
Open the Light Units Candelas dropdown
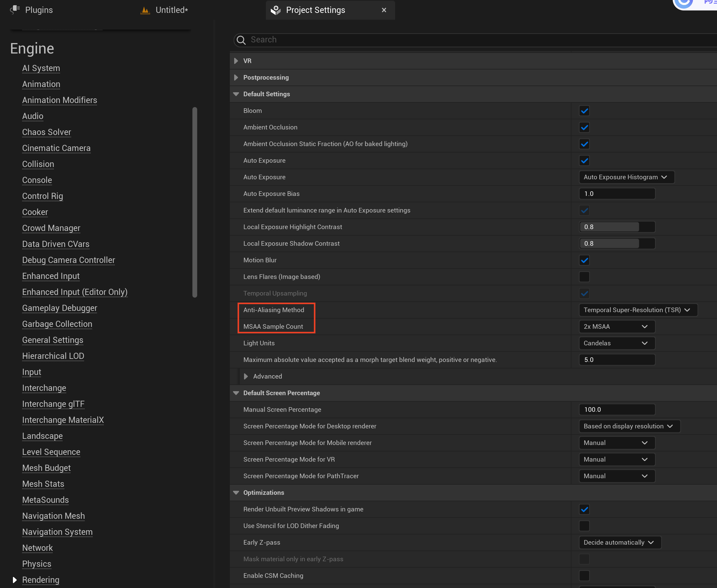click(617, 343)
